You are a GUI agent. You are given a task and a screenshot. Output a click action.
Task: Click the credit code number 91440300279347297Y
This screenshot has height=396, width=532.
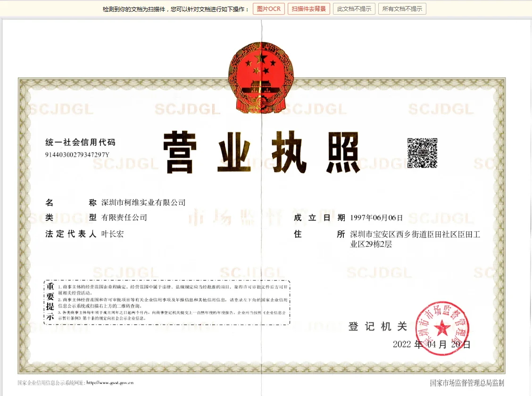77,154
